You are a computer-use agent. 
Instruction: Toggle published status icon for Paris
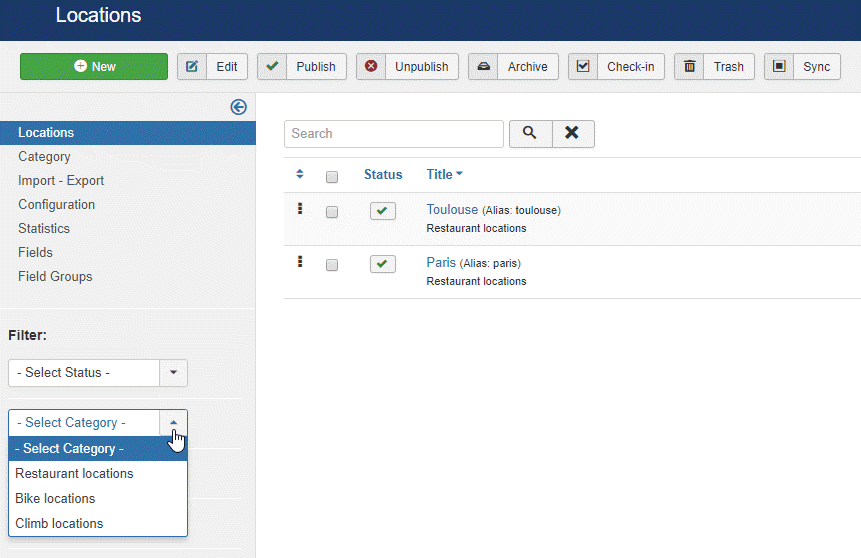(x=382, y=264)
